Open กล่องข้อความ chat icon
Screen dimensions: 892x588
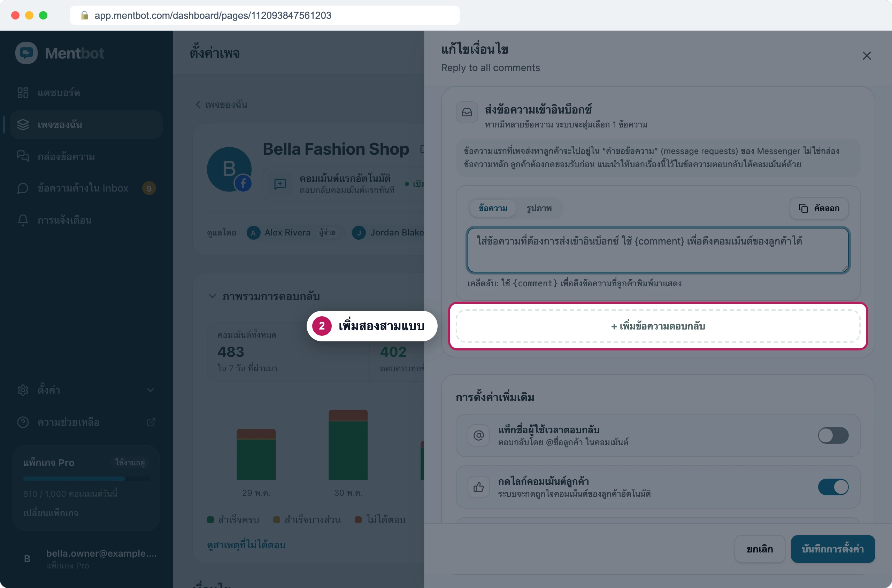pyautogui.click(x=23, y=156)
